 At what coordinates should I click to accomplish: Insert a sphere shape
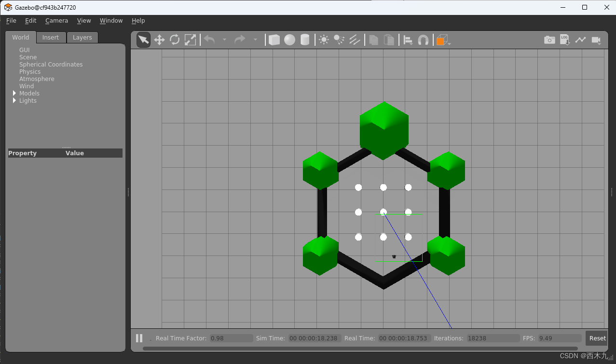[289, 40]
